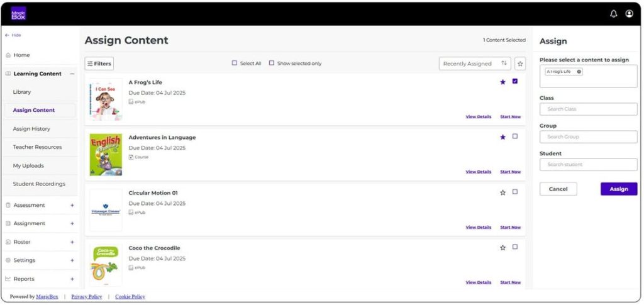Click the Search Class input field
The image size is (644, 305).
click(x=588, y=109)
